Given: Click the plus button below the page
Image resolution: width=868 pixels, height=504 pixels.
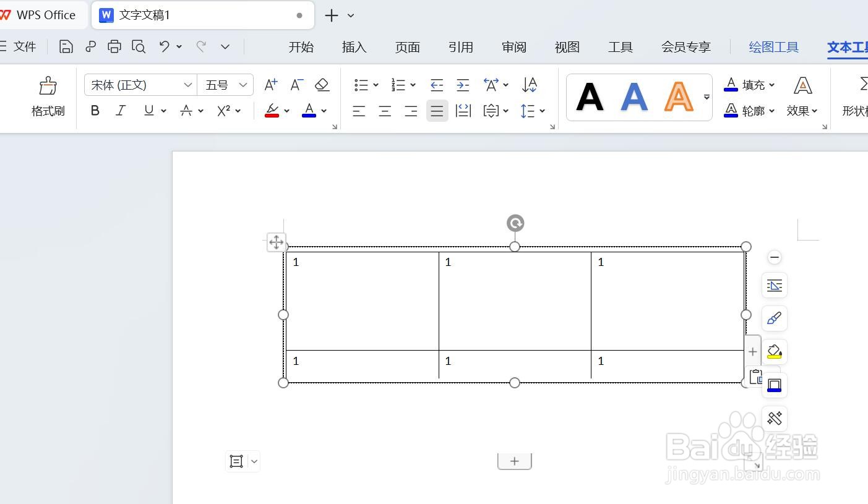Looking at the screenshot, I should (x=514, y=461).
